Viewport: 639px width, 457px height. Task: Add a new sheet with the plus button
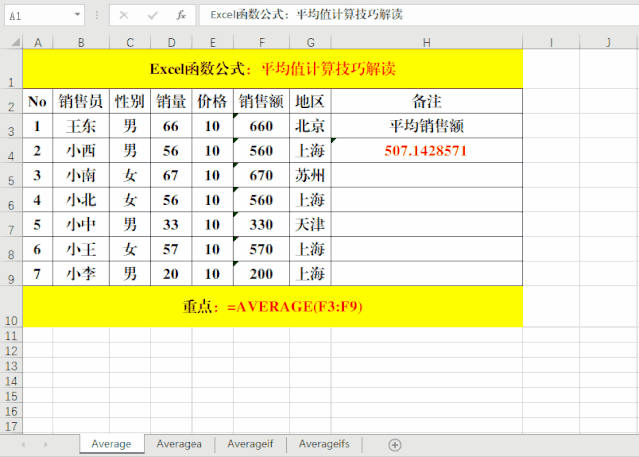[x=395, y=444]
